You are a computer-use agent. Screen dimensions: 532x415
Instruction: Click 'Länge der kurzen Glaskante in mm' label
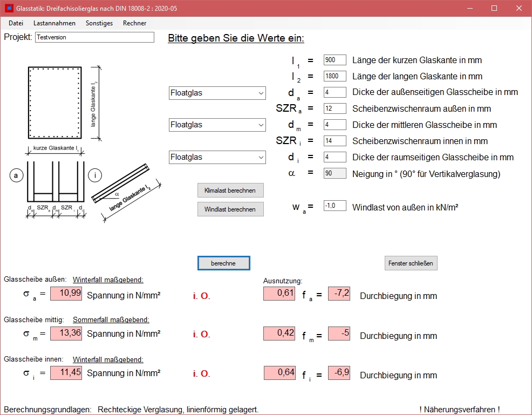pos(417,60)
